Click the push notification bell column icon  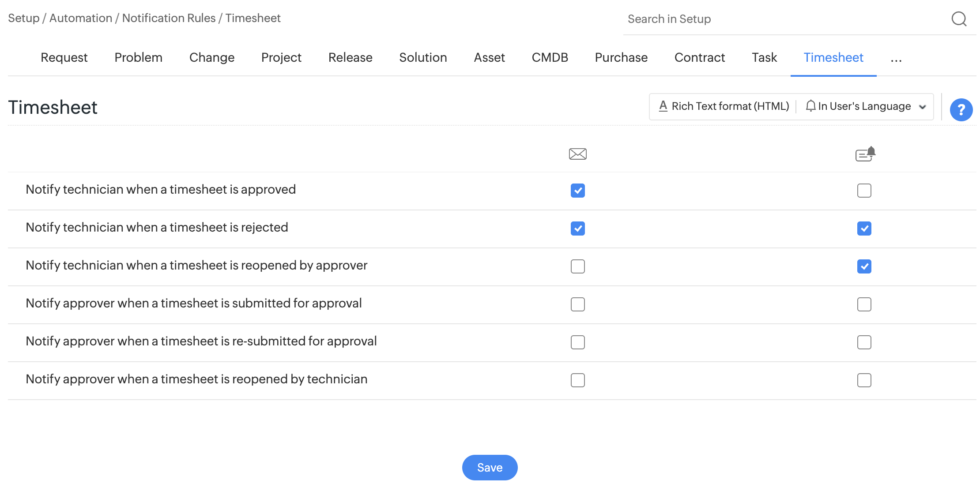[865, 154]
